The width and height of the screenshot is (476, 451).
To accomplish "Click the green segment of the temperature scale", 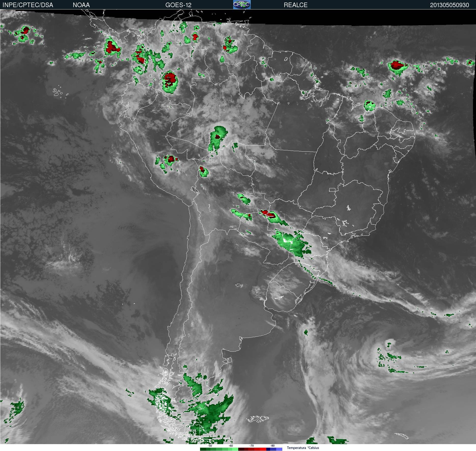I will pos(219,449).
